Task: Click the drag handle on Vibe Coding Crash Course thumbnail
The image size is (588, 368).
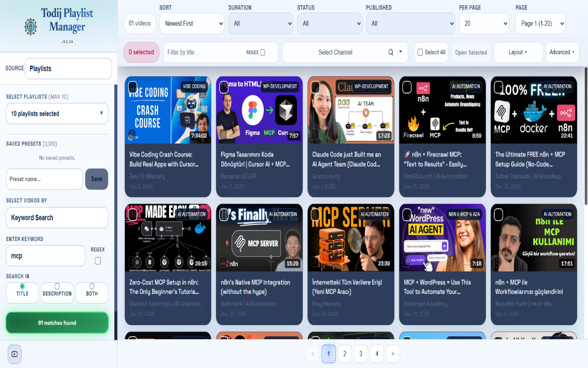Action: tap(132, 134)
